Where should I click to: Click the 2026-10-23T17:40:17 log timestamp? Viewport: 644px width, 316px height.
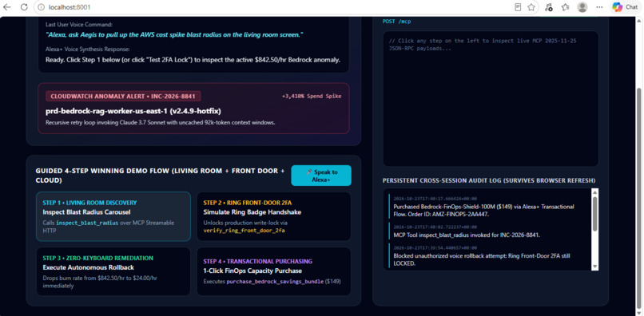pos(435,199)
